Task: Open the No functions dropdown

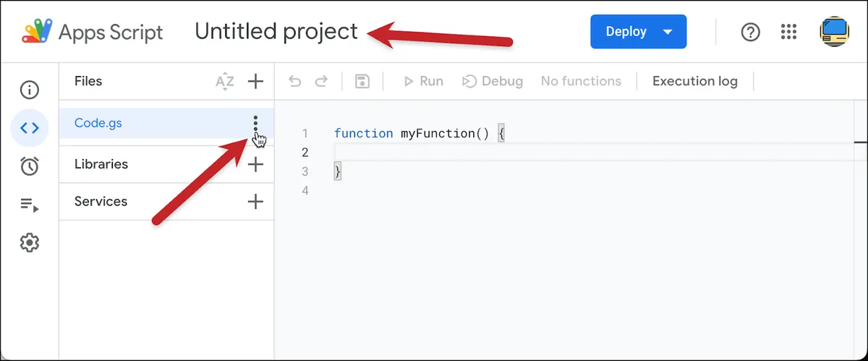Action: 581,81
